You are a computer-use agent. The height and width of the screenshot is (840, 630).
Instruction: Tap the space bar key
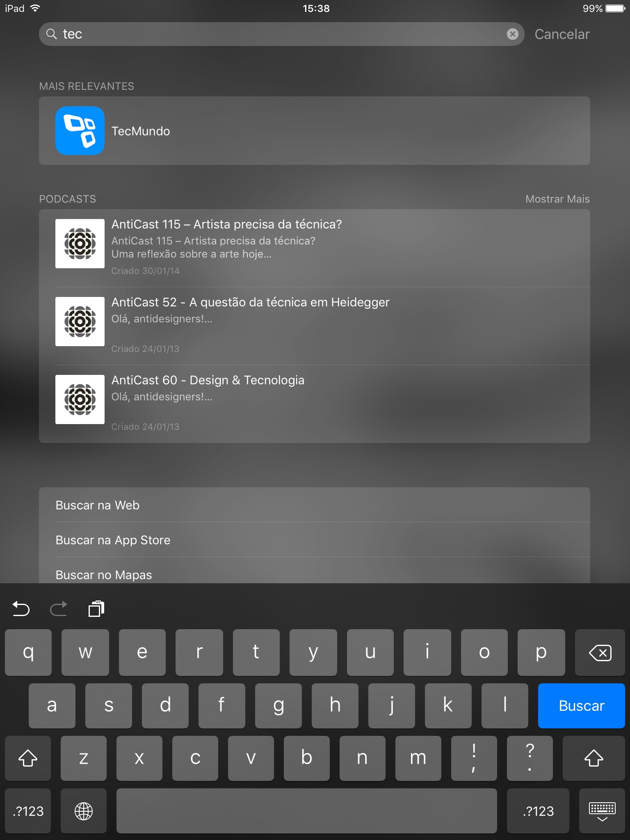(307, 811)
